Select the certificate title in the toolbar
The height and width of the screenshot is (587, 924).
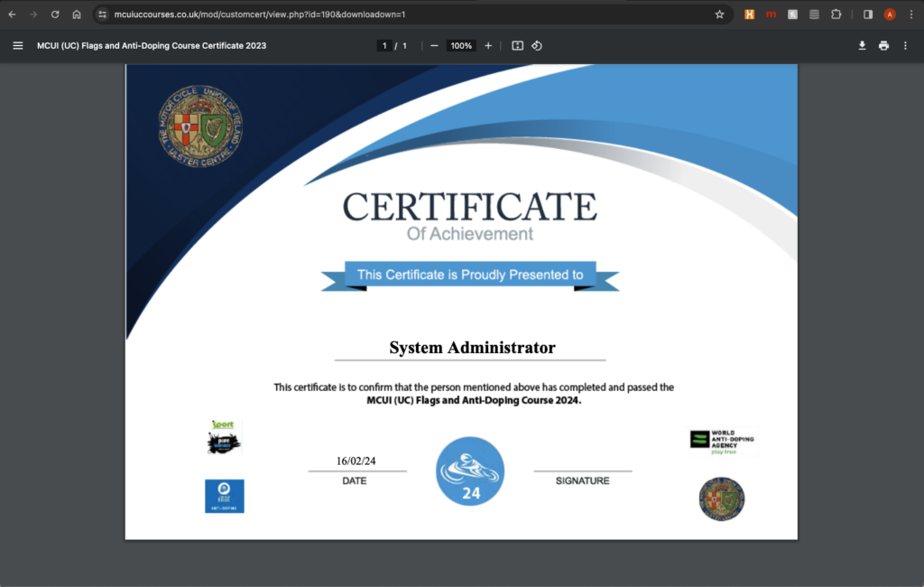151,45
